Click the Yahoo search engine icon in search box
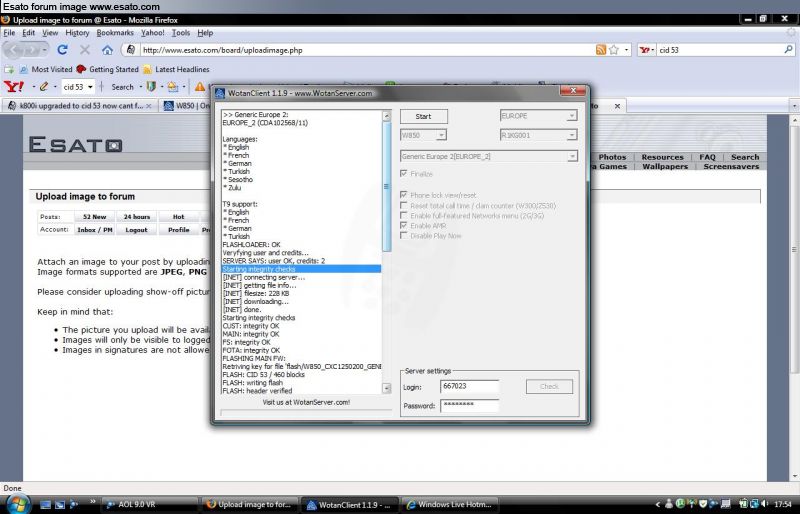The width and height of the screenshot is (800, 514). pyautogui.click(x=644, y=50)
